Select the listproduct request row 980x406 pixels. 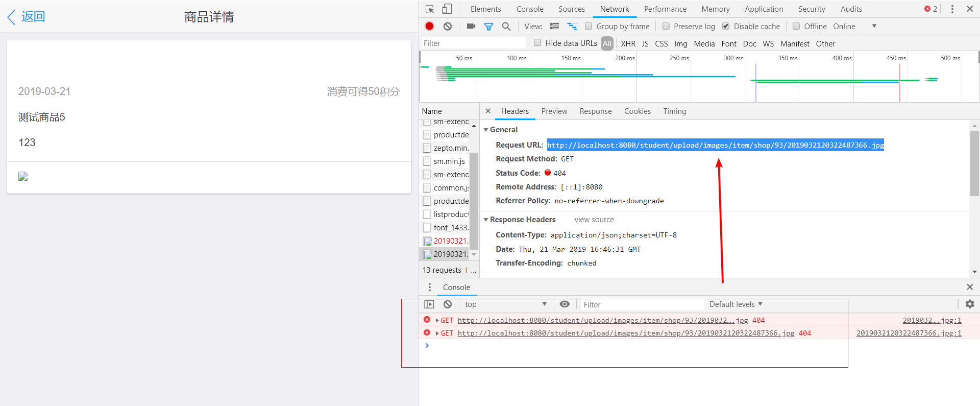tap(445, 214)
